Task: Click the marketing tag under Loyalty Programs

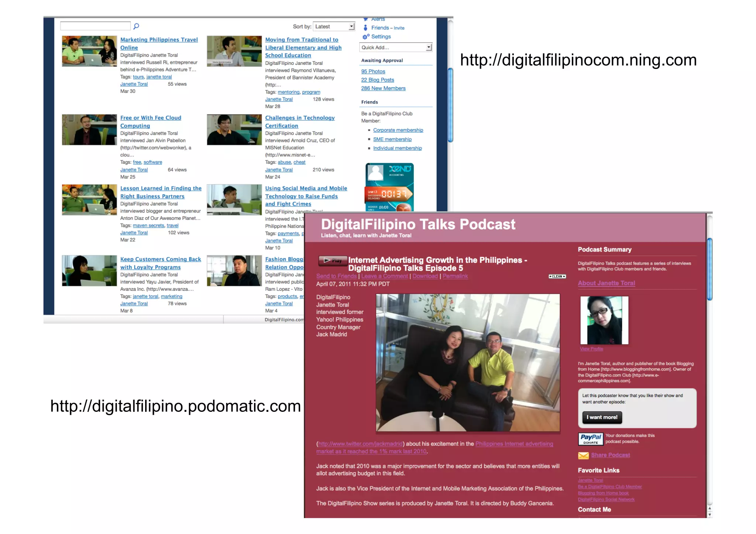Action: [x=172, y=297]
